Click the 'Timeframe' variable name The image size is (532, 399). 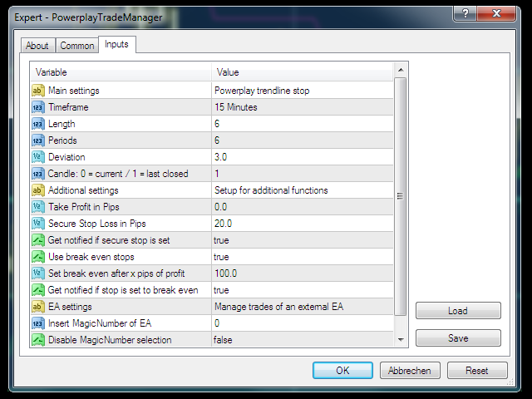[x=68, y=107]
